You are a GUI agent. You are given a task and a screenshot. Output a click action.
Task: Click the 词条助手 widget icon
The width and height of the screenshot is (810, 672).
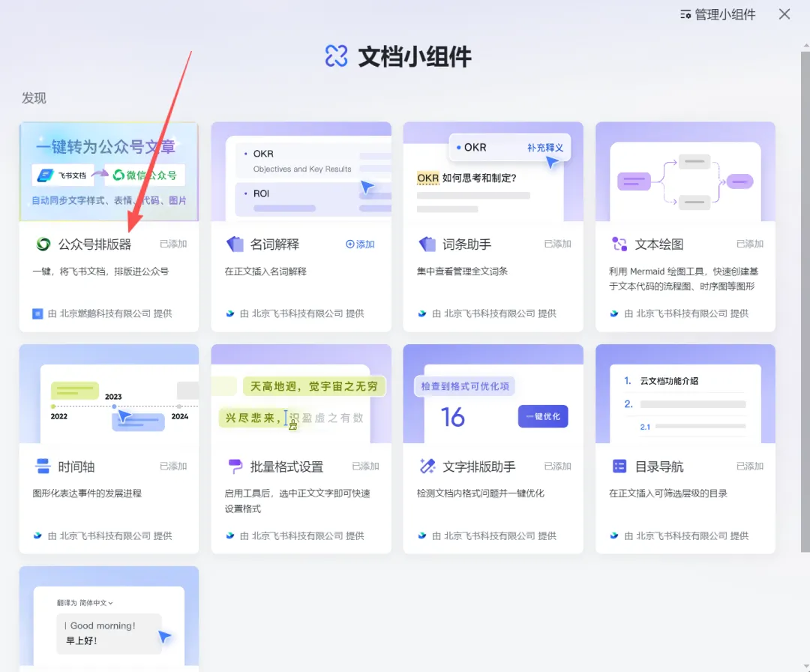click(427, 244)
